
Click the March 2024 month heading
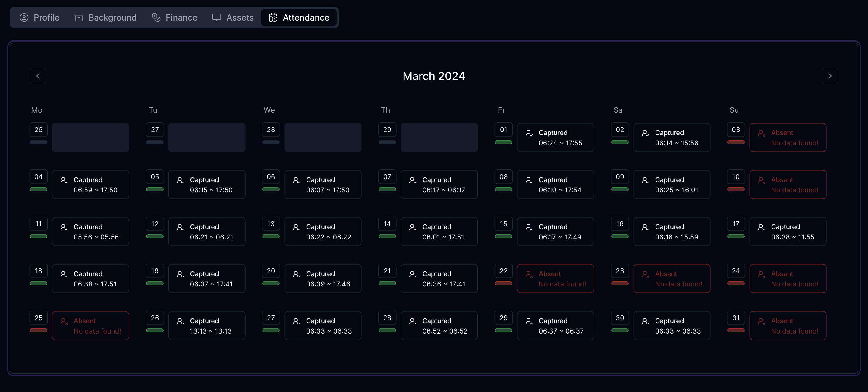click(x=434, y=76)
